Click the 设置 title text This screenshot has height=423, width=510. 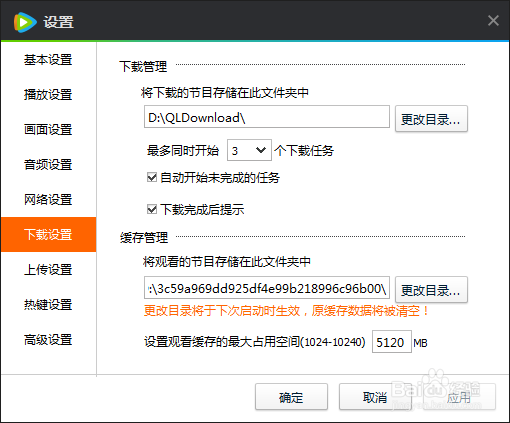coord(58,22)
